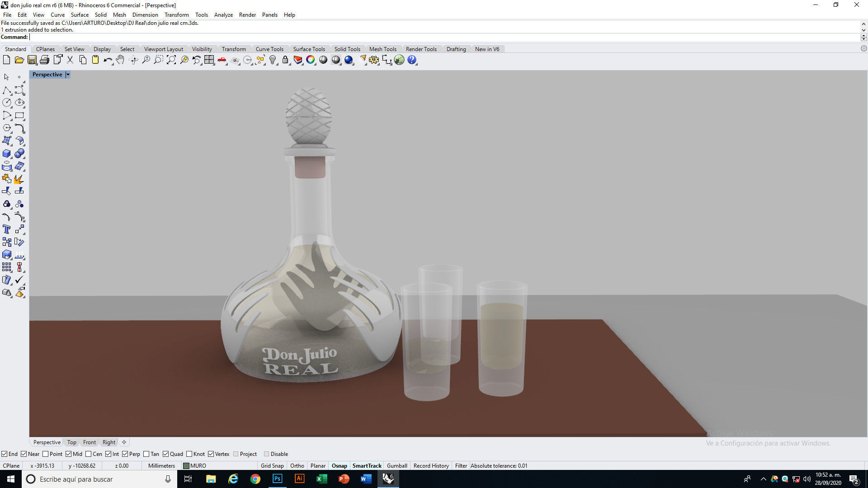
Task: Click the light bulb Hide objects icon
Action: (x=273, y=60)
